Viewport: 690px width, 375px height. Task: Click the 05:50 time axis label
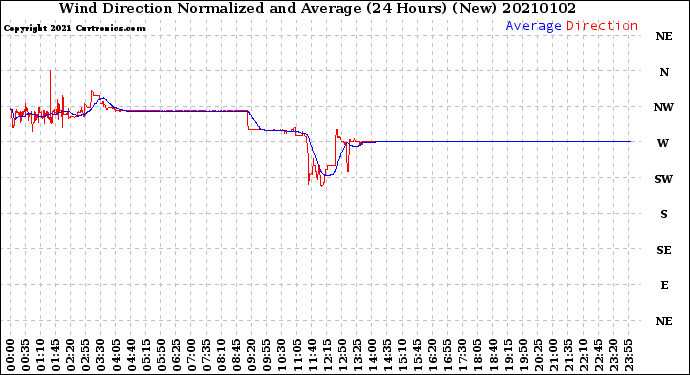161,355
